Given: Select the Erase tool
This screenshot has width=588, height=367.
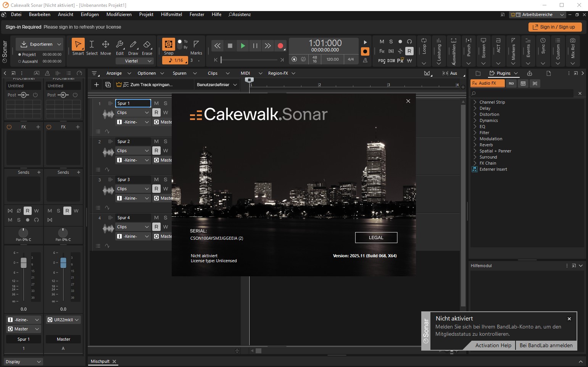Looking at the screenshot, I should [x=147, y=45].
